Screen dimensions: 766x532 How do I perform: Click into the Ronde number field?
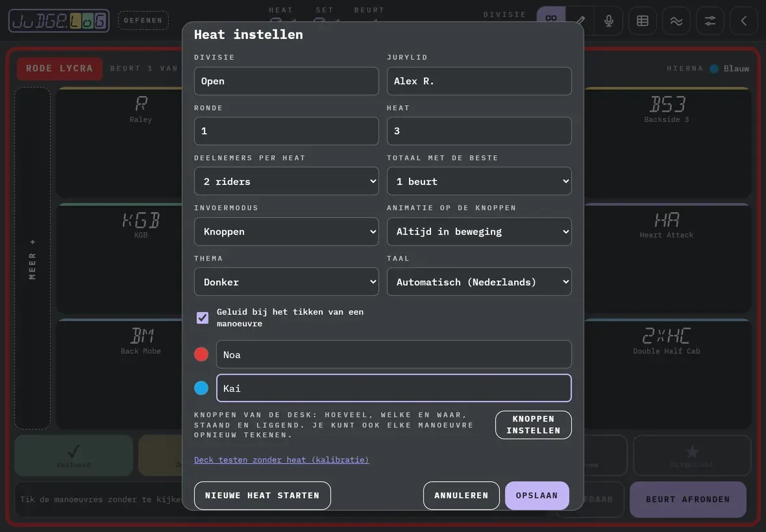pyautogui.click(x=286, y=131)
